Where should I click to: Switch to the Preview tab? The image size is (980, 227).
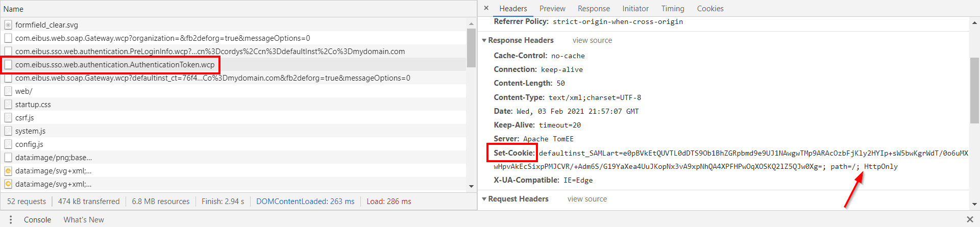pyautogui.click(x=552, y=9)
